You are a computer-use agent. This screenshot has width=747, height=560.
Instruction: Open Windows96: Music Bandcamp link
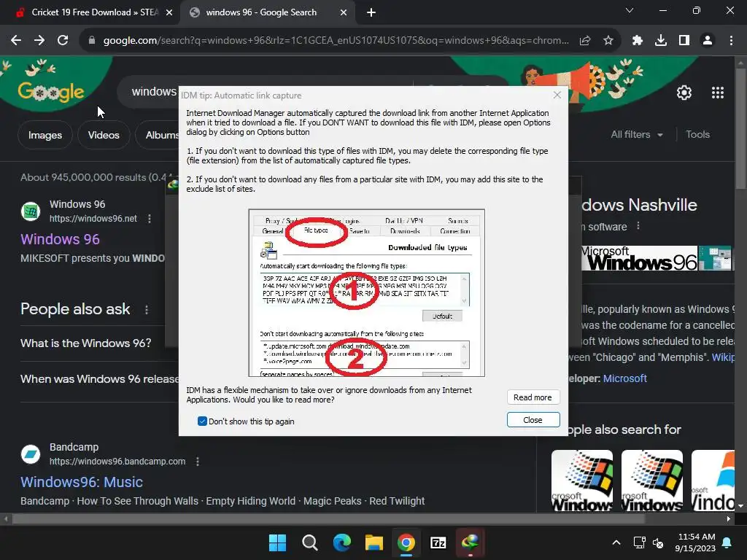(82, 482)
